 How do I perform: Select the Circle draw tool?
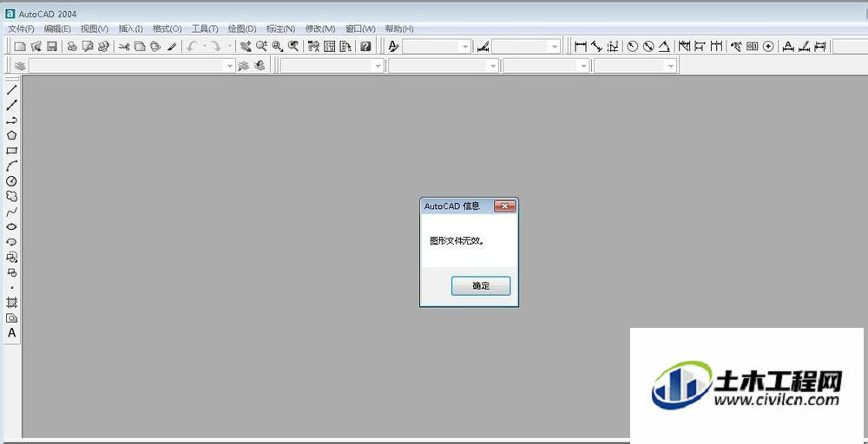[x=11, y=180]
